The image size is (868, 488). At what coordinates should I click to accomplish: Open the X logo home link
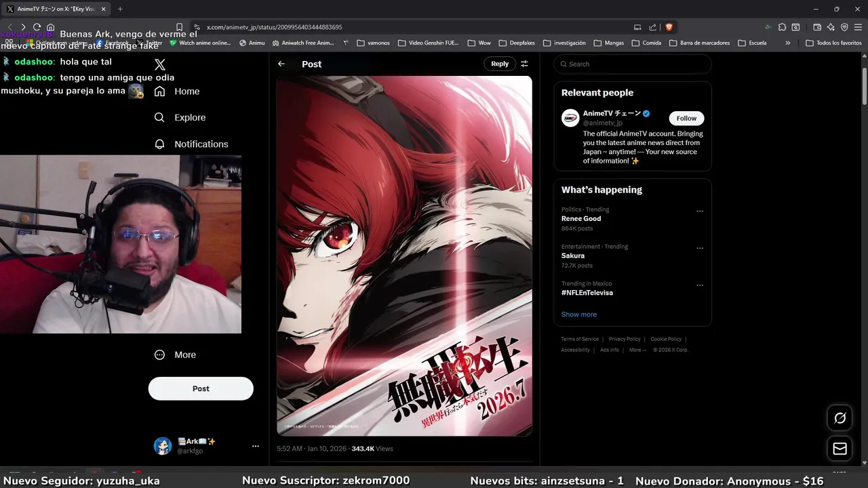160,64
